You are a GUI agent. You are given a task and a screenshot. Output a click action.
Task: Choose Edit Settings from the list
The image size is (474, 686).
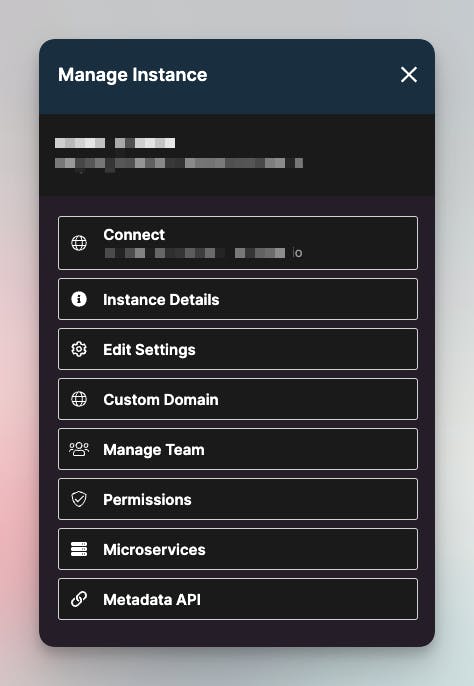(238, 349)
